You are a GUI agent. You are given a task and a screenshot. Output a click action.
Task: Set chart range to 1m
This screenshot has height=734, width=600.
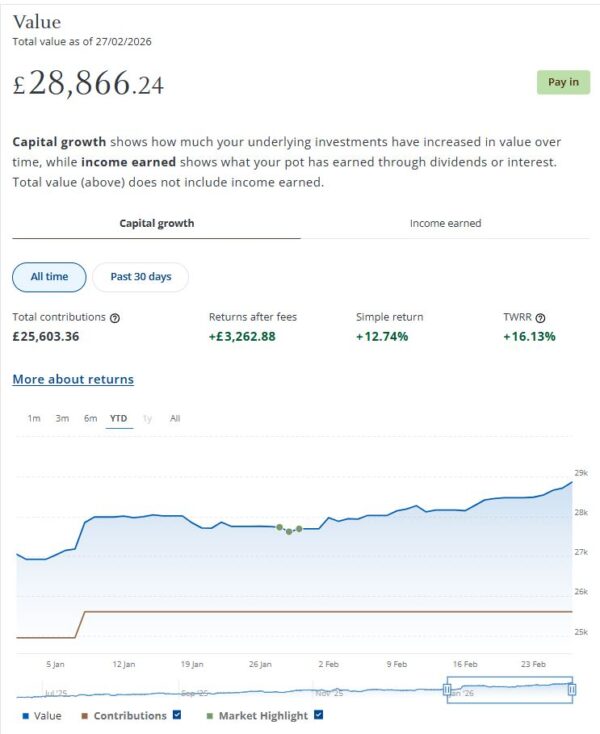coord(34,419)
